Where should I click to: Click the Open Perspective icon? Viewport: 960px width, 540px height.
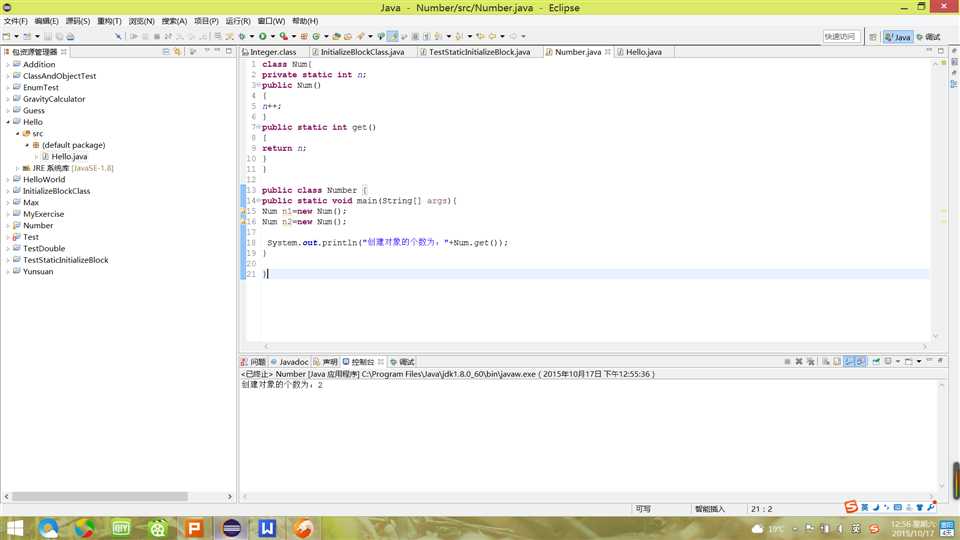872,37
